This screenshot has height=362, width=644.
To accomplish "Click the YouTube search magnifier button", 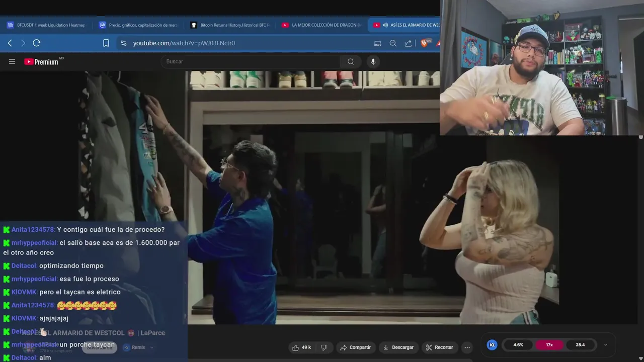I will pyautogui.click(x=351, y=61).
